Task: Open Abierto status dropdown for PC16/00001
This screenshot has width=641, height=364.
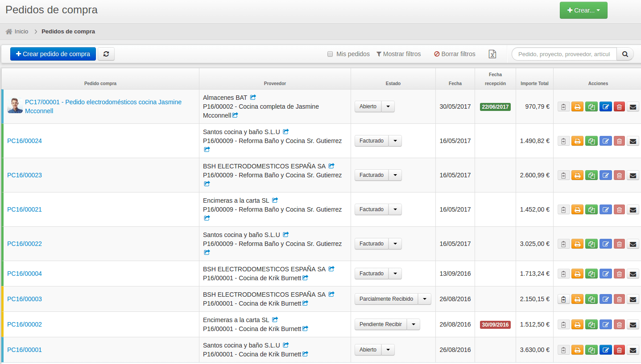Action: 388,350
